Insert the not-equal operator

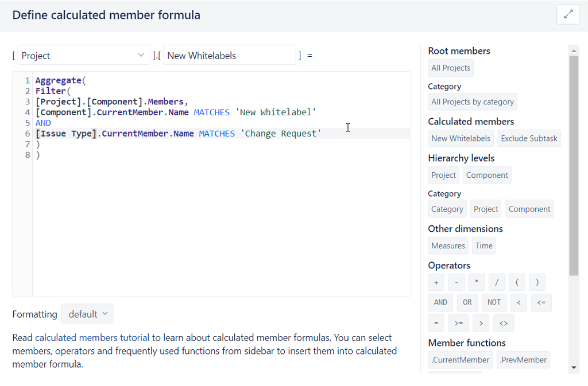pyautogui.click(x=503, y=323)
